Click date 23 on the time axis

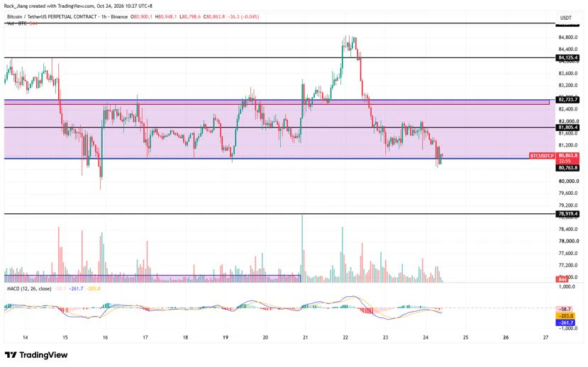pos(386,337)
